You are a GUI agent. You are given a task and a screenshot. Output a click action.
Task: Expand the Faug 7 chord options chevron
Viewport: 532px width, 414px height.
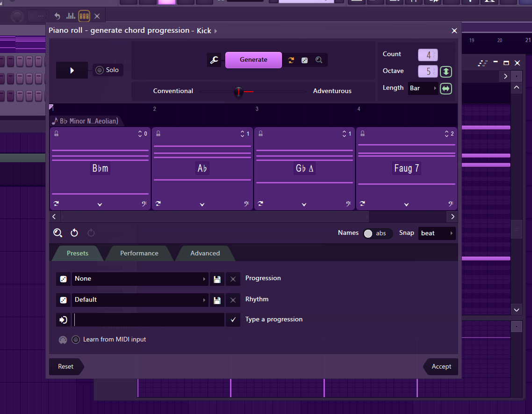406,204
